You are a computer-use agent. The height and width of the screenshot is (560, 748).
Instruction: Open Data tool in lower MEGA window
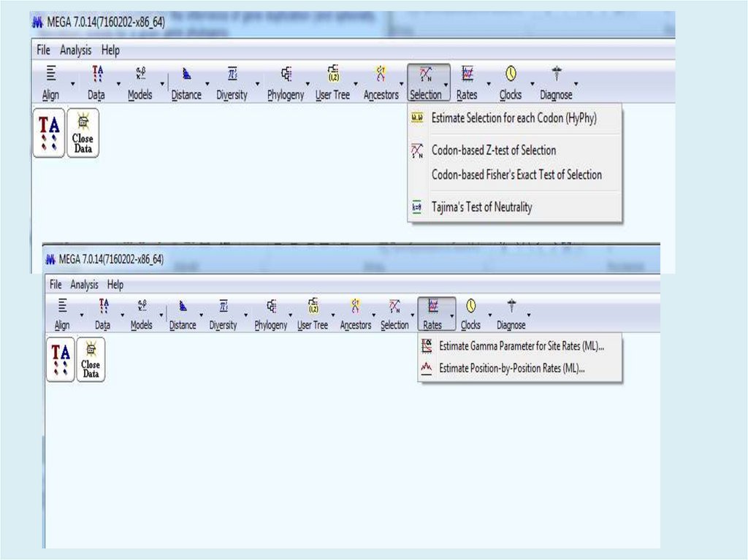(102, 315)
